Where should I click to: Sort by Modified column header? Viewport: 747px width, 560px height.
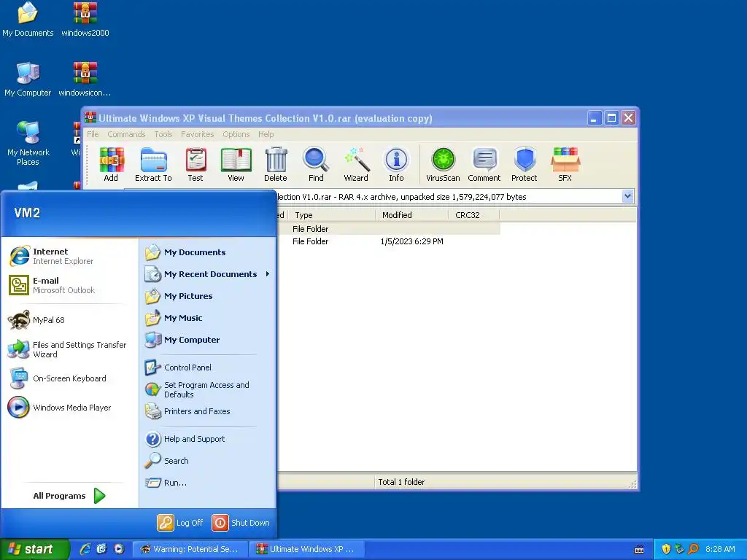click(x=411, y=215)
